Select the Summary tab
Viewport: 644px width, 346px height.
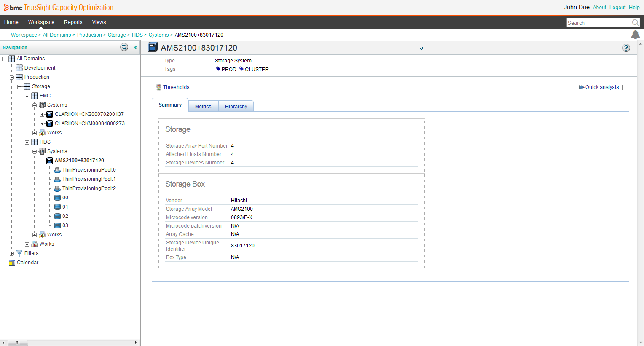(x=170, y=105)
